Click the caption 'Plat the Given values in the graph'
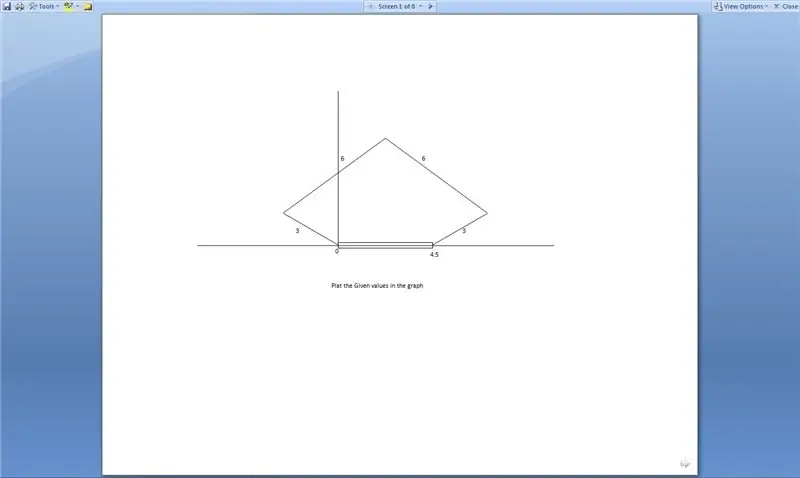800x478 pixels. [377, 286]
